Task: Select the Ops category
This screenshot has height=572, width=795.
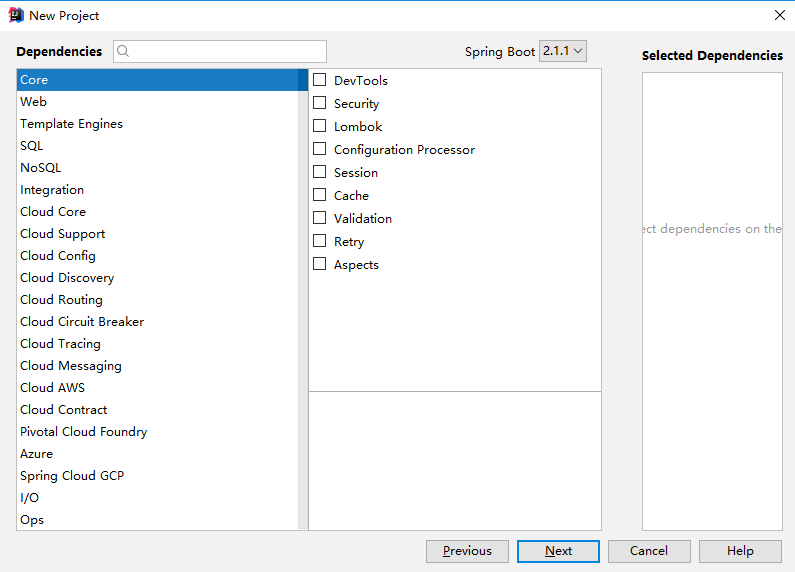Action: [x=158, y=519]
